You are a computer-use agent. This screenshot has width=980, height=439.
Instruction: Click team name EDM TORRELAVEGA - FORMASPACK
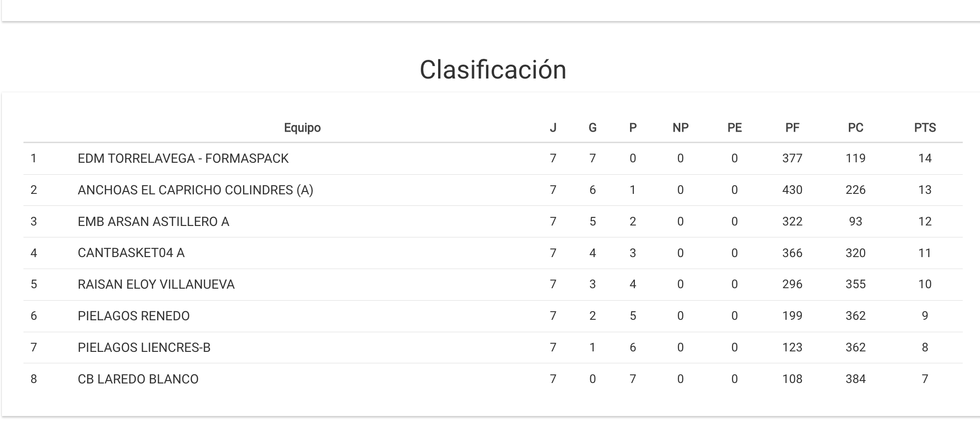point(183,158)
